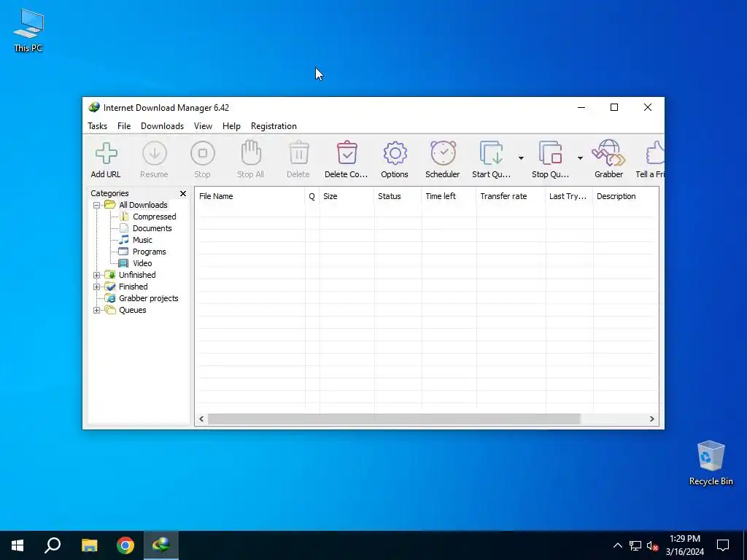Click the Delete Completed toolbar icon

point(347,153)
